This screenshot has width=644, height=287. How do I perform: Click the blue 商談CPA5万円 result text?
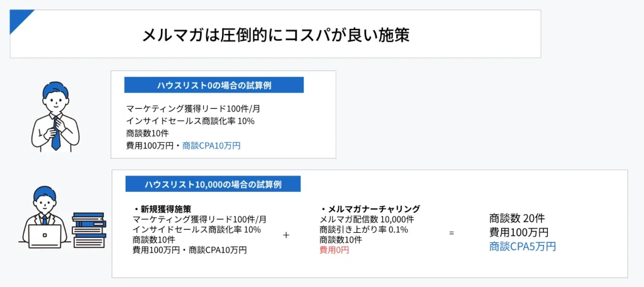(x=523, y=246)
